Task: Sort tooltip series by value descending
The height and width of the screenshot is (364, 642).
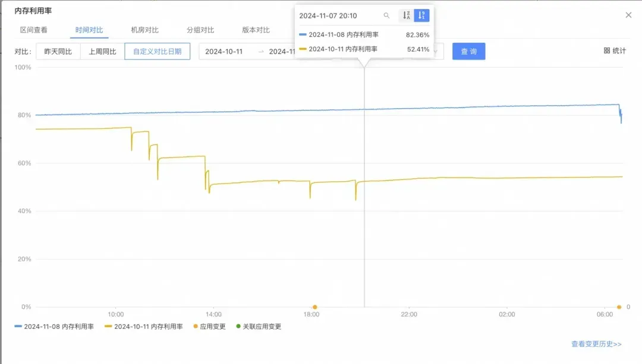Action: (x=421, y=15)
